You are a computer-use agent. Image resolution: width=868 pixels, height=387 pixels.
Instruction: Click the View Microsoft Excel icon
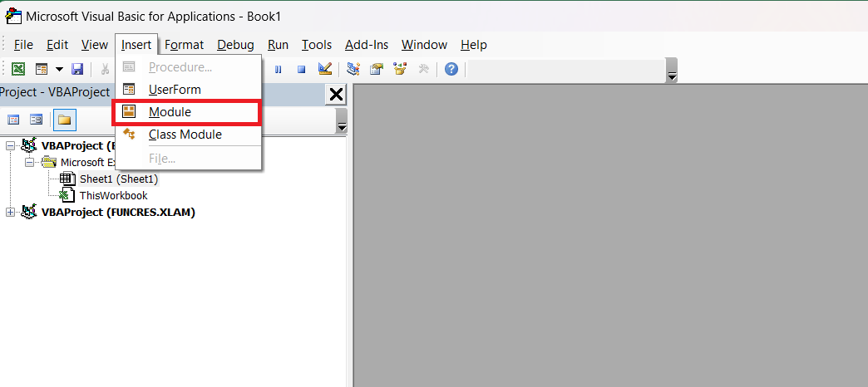tap(18, 69)
